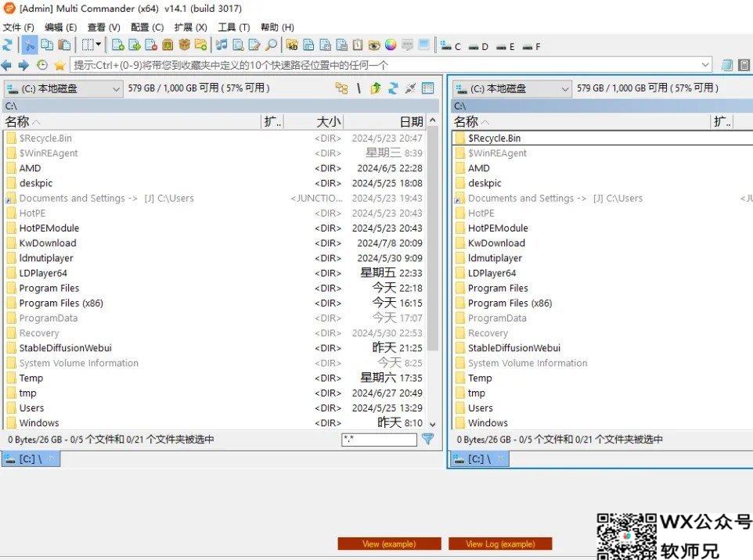Click left panel column layout icon

point(427,88)
